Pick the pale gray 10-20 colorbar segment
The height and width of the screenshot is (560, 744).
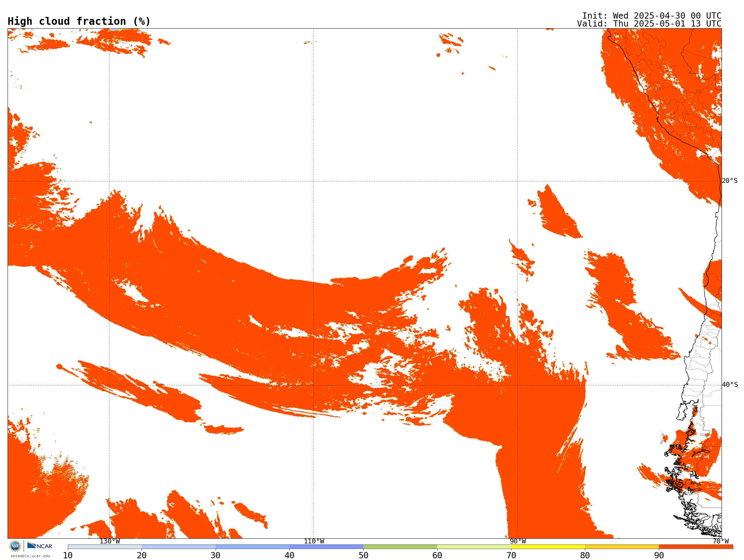point(105,547)
